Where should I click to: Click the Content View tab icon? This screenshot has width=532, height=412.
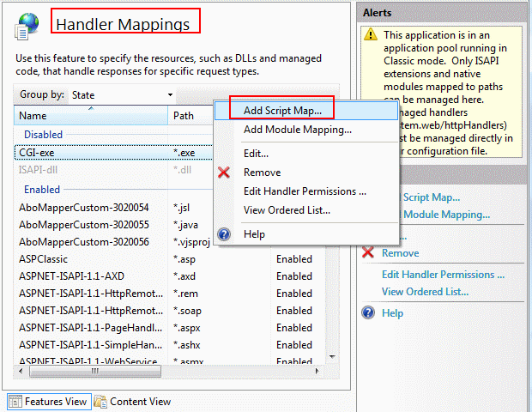point(100,401)
